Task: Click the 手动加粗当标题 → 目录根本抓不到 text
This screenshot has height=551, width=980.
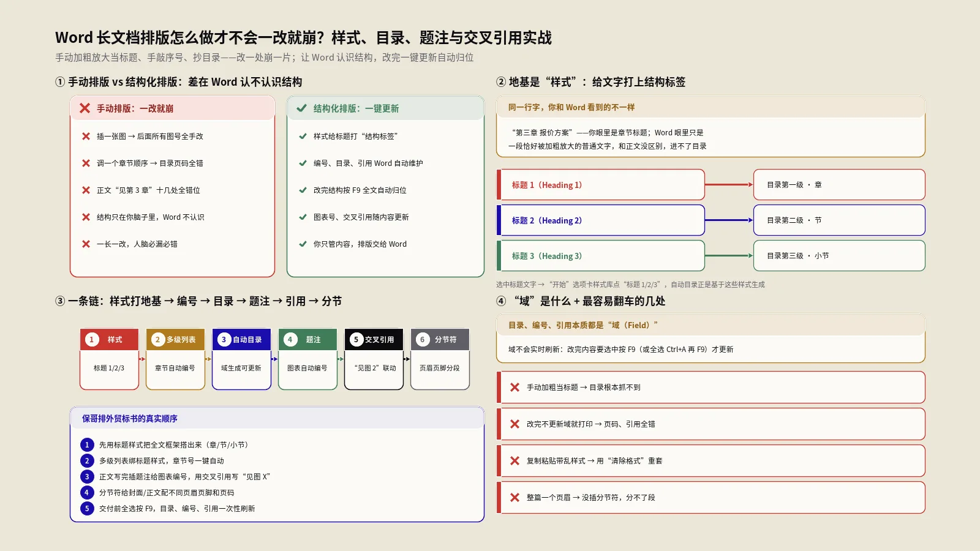Action: (584, 388)
